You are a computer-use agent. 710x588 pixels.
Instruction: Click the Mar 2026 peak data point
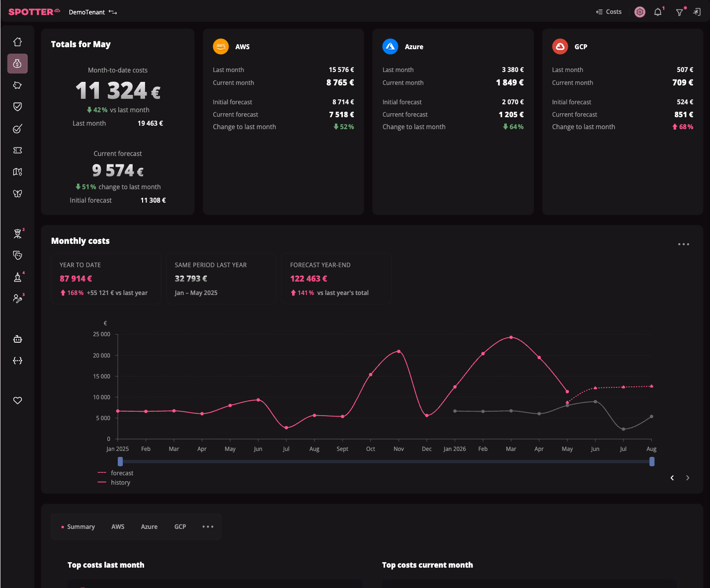point(511,338)
